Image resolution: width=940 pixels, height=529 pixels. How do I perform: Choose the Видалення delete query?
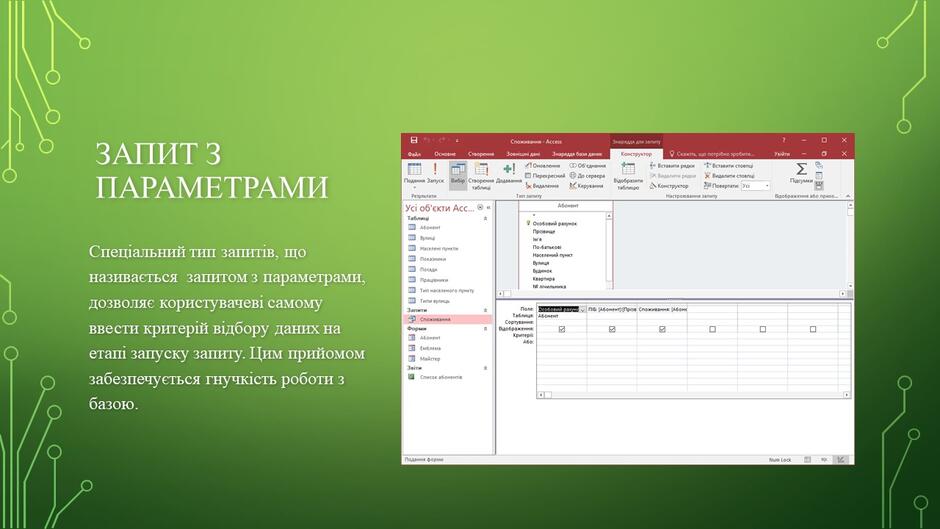[543, 186]
